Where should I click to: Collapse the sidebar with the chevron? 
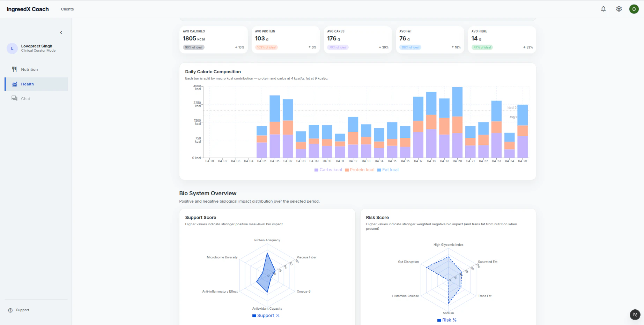tap(61, 33)
